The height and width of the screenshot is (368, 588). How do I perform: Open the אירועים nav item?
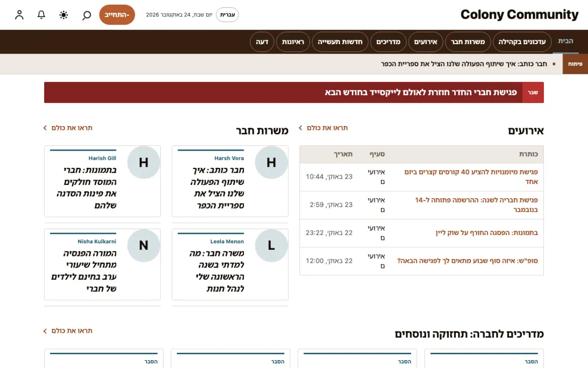425,42
